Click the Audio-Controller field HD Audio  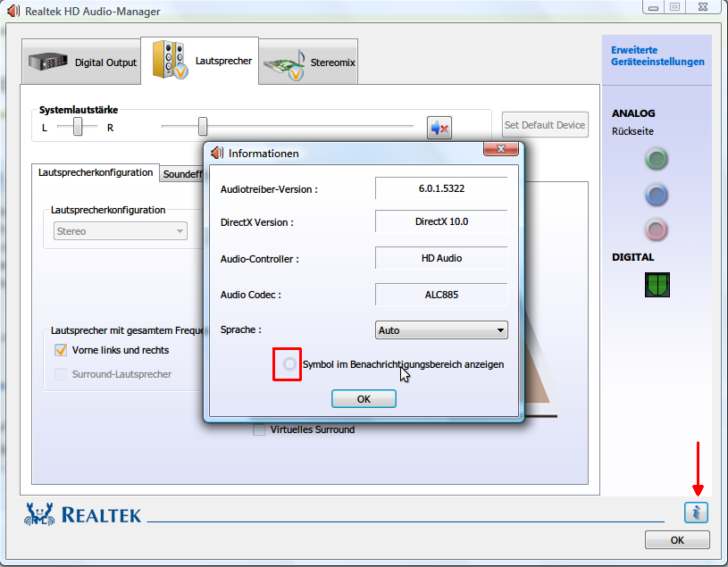(441, 258)
